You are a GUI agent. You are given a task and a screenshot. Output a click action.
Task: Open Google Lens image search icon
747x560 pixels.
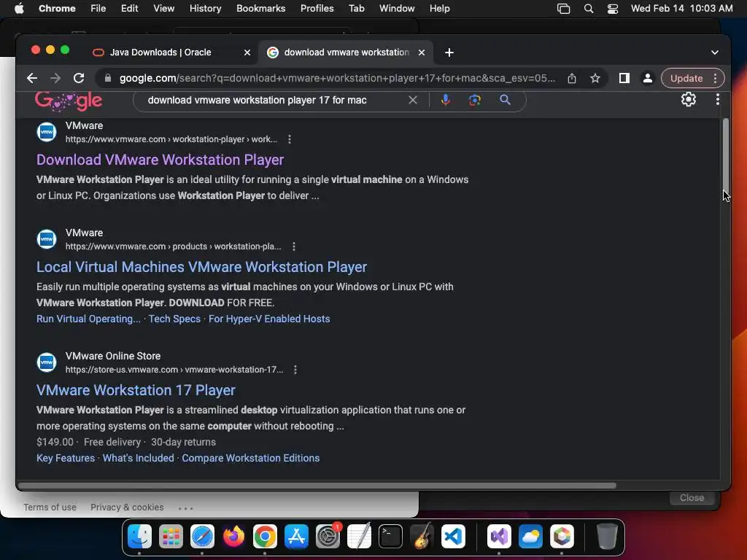click(474, 100)
